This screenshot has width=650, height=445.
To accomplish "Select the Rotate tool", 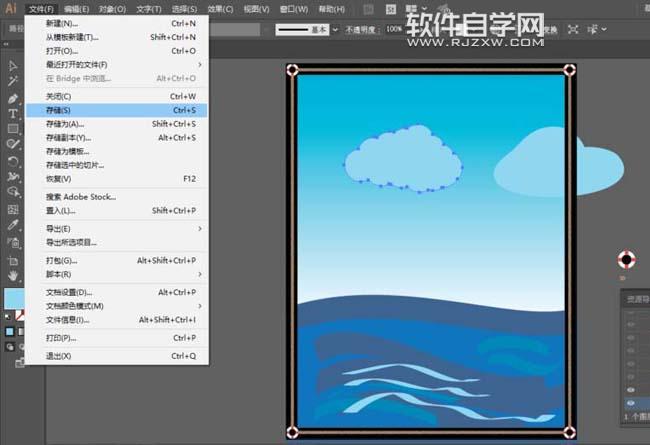I will click(13, 161).
